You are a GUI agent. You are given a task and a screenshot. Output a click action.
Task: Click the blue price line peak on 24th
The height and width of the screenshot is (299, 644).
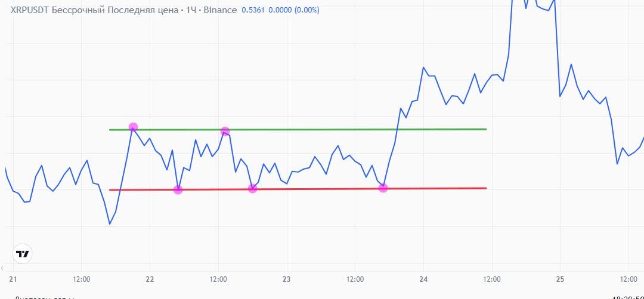pos(423,67)
